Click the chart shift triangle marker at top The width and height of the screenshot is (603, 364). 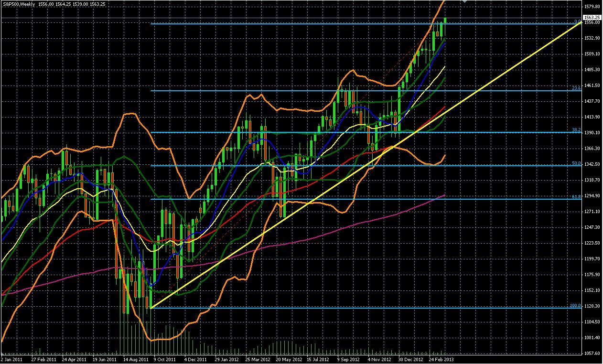click(464, 2)
